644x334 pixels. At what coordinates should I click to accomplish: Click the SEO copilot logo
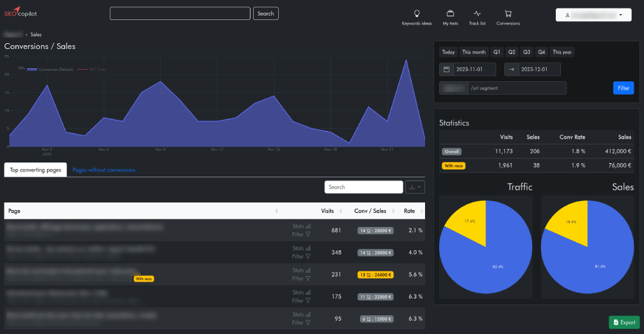click(21, 14)
